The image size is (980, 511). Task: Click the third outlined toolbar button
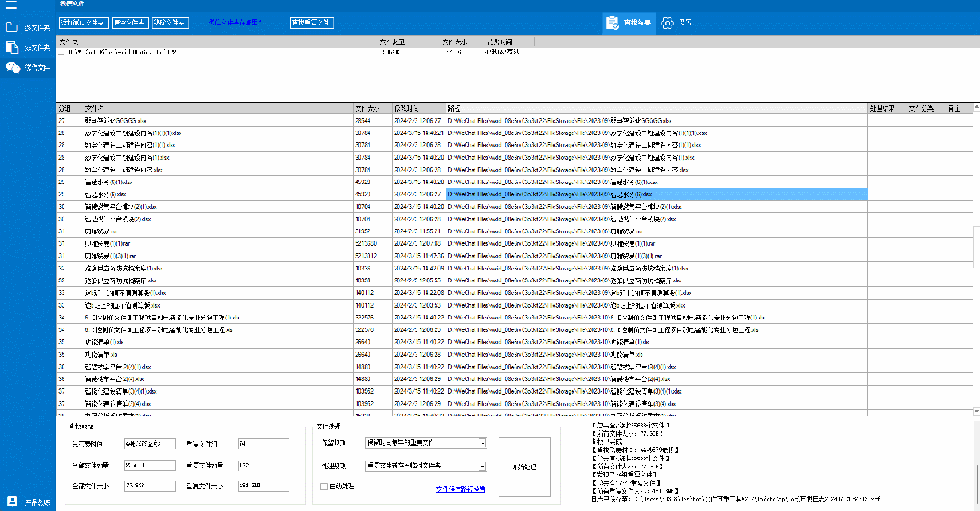[x=170, y=23]
